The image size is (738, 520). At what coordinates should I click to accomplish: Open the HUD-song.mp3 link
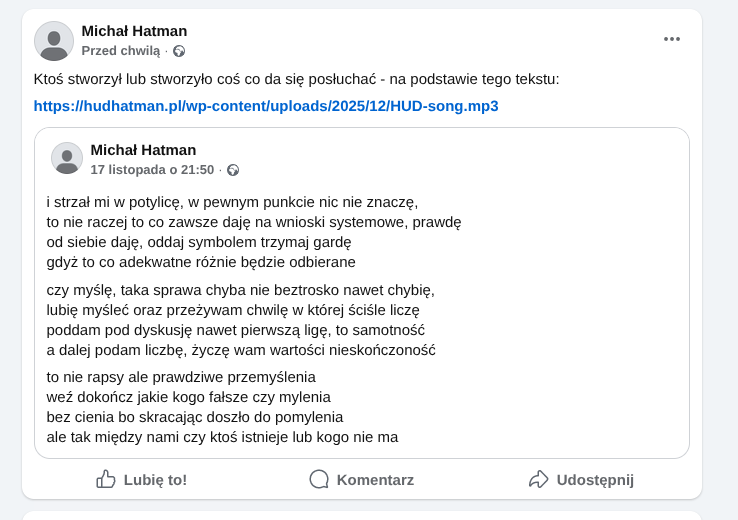(266, 105)
